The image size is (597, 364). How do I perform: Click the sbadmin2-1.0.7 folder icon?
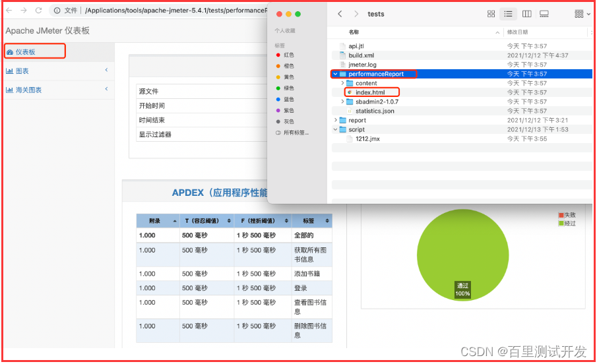coord(350,102)
